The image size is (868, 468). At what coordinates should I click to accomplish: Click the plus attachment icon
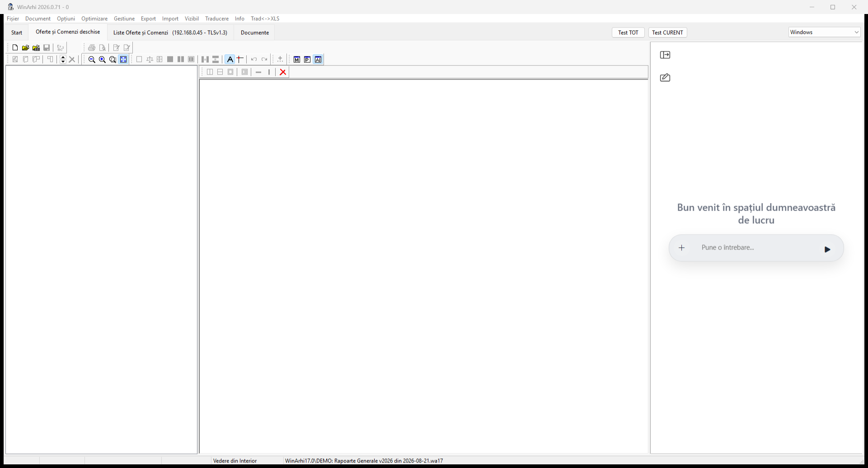(x=682, y=248)
